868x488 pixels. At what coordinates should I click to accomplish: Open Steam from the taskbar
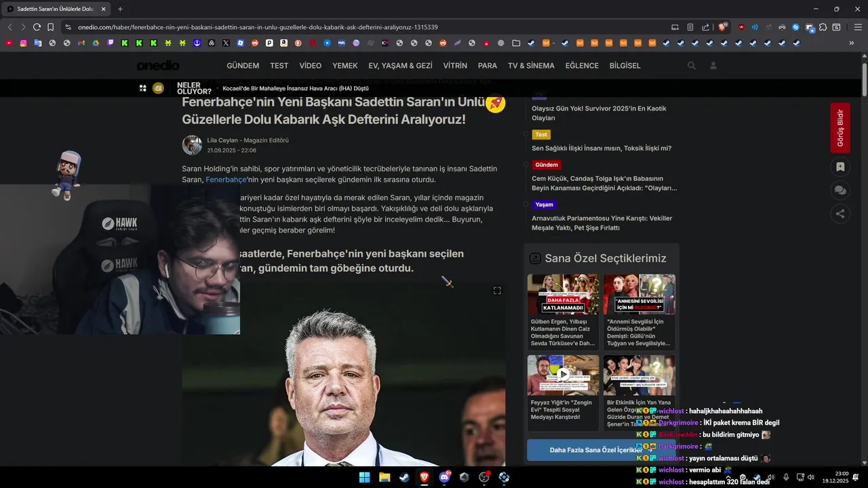pos(404,477)
